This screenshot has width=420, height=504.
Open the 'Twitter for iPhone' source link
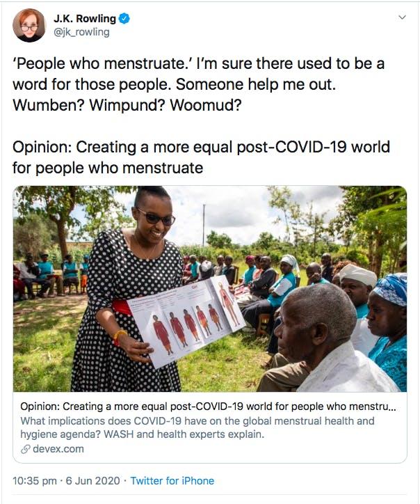point(172,481)
